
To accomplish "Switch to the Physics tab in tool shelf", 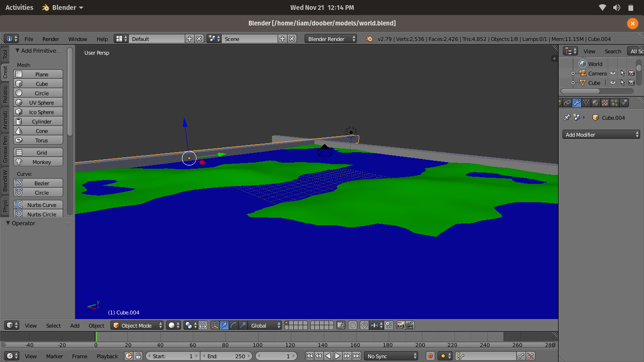I will coord(5,206).
